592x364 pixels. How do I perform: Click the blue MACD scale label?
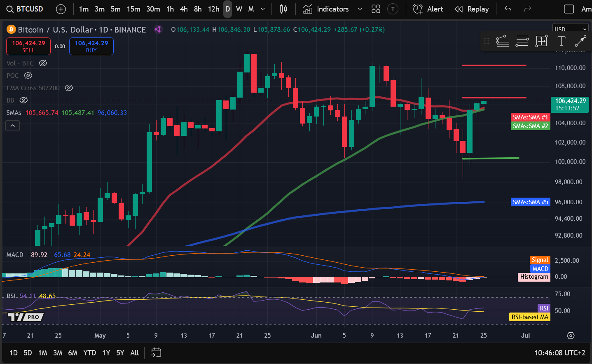tap(540, 268)
